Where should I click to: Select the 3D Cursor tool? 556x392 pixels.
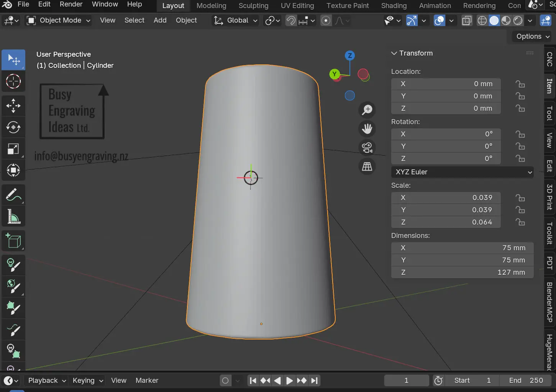(13, 81)
